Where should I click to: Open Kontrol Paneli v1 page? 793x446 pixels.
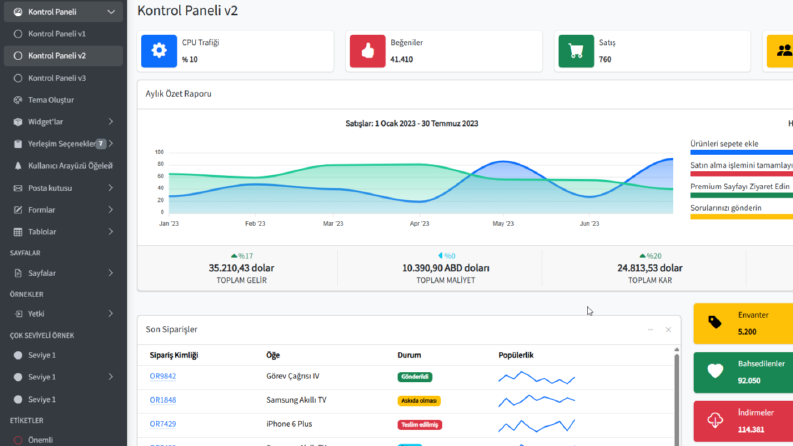pos(63,34)
